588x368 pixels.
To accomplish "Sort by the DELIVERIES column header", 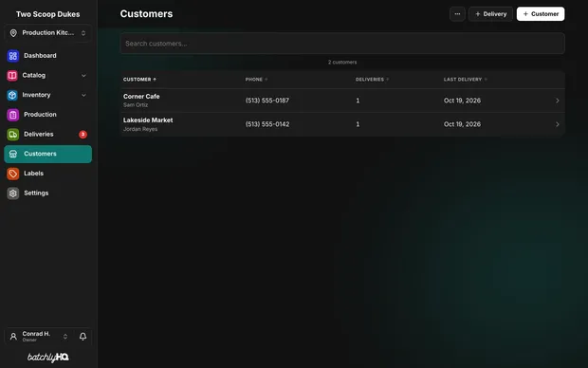I will coord(372,80).
